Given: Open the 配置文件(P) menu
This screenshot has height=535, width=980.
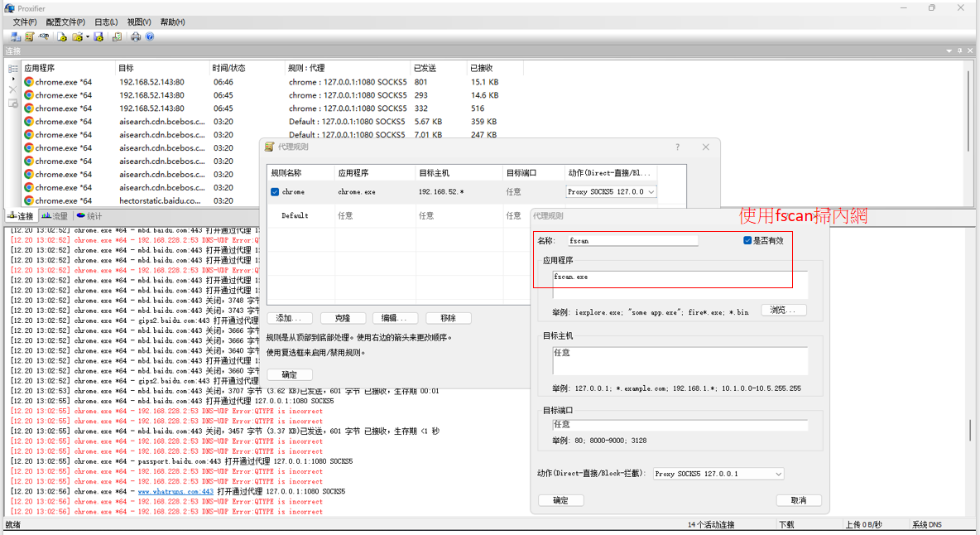Looking at the screenshot, I should coord(65,22).
